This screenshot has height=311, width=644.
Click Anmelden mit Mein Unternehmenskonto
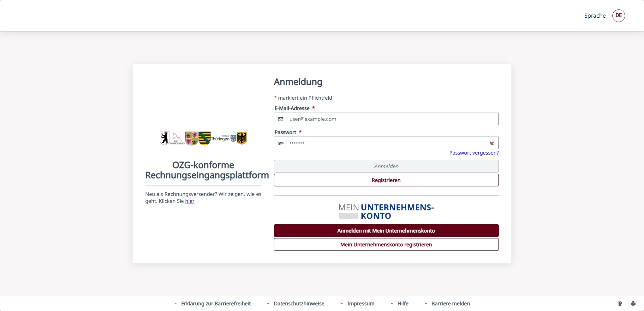(386, 231)
